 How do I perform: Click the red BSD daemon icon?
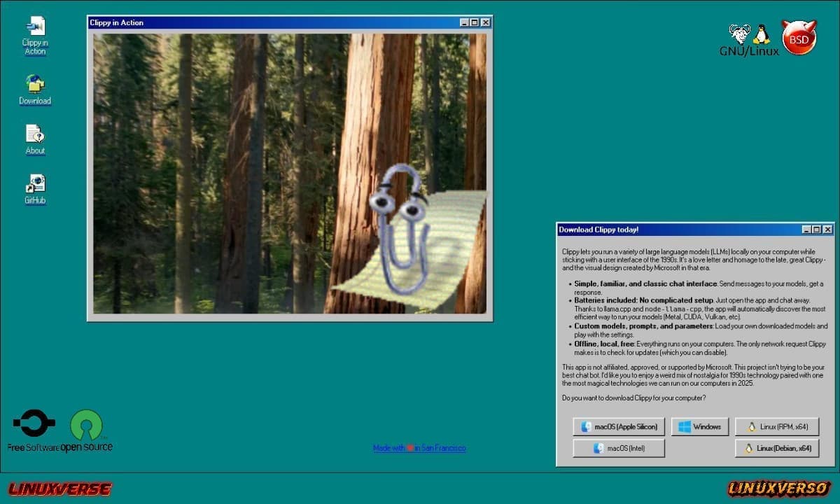[x=798, y=37]
